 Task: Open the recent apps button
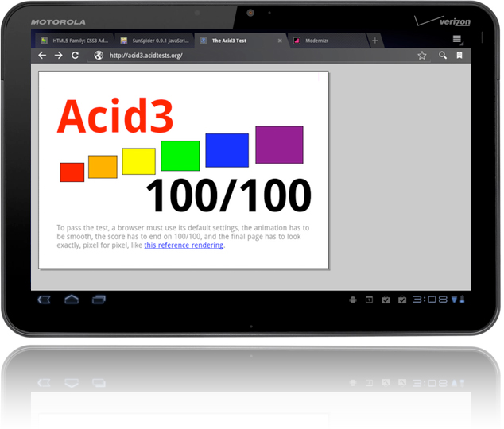tap(99, 301)
